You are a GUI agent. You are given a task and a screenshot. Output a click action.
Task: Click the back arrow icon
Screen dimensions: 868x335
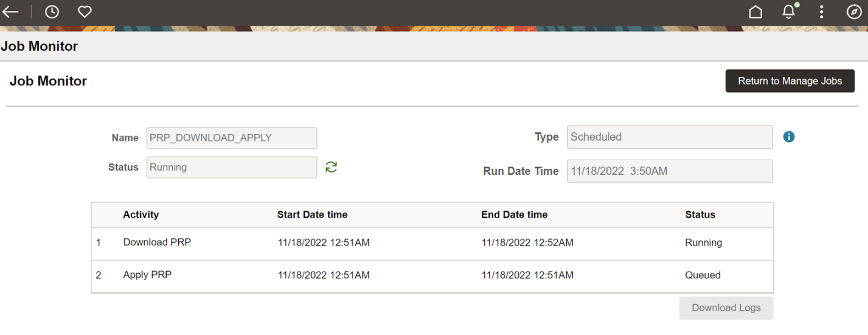pyautogui.click(x=10, y=12)
